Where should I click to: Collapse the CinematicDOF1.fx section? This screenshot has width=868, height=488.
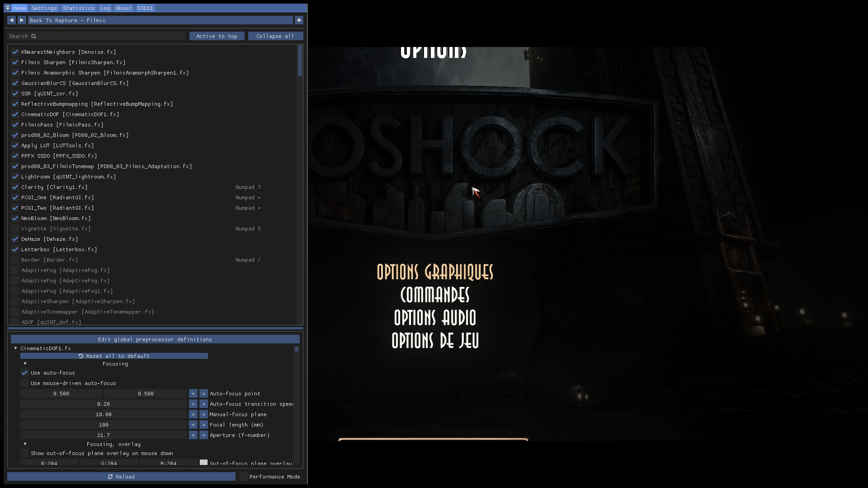(15, 348)
